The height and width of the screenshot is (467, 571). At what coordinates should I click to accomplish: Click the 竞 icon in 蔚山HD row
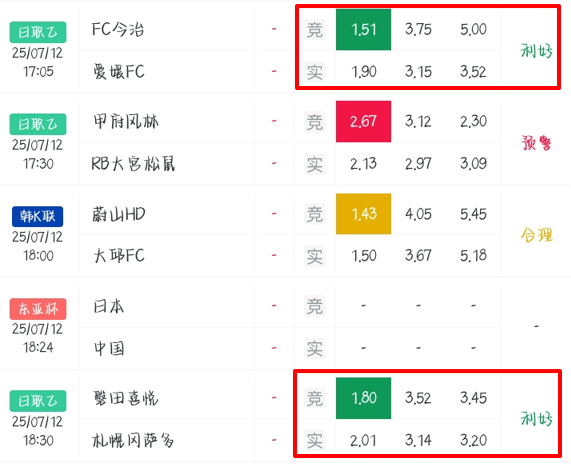click(315, 214)
